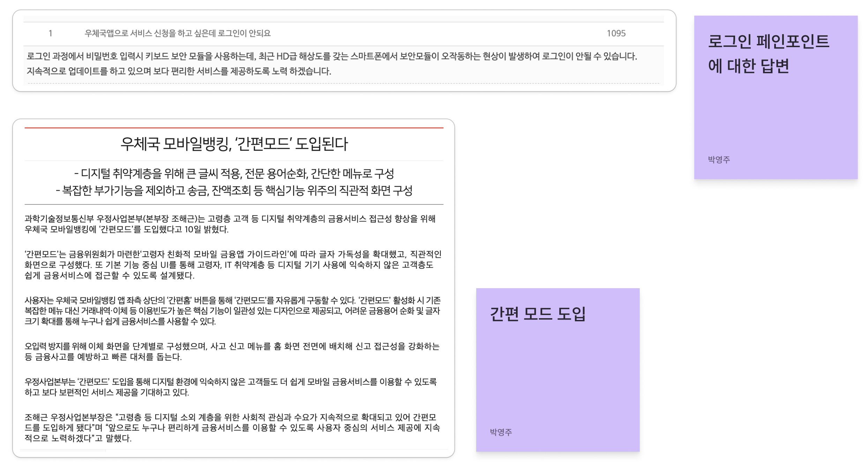This screenshot has width=868, height=471.
Task: Click the red line atop article card
Action: [234, 128]
